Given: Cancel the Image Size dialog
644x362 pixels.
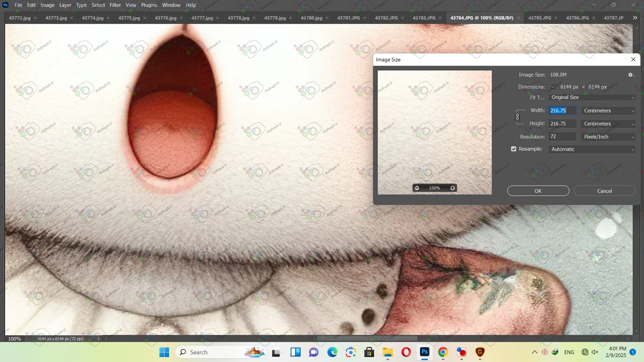Looking at the screenshot, I should point(604,191).
